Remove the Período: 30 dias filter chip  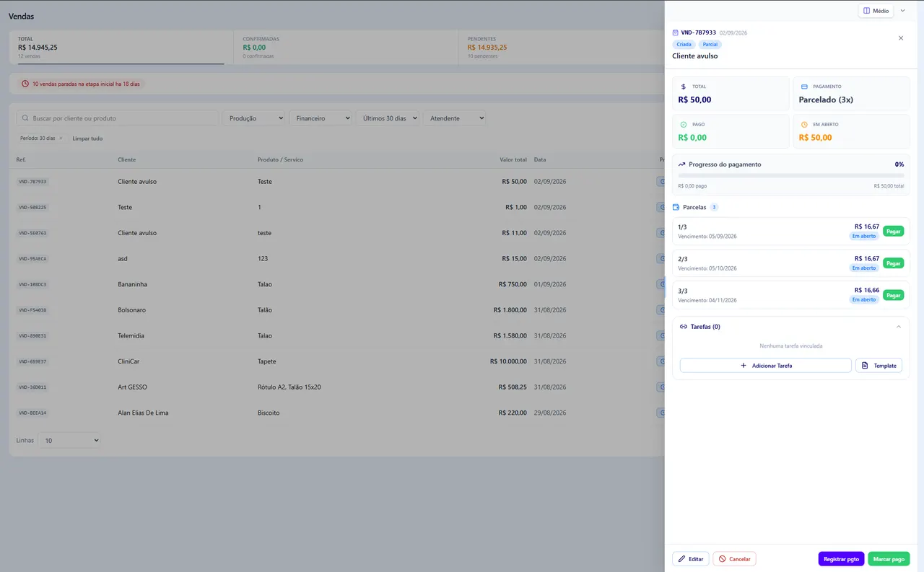click(x=61, y=138)
